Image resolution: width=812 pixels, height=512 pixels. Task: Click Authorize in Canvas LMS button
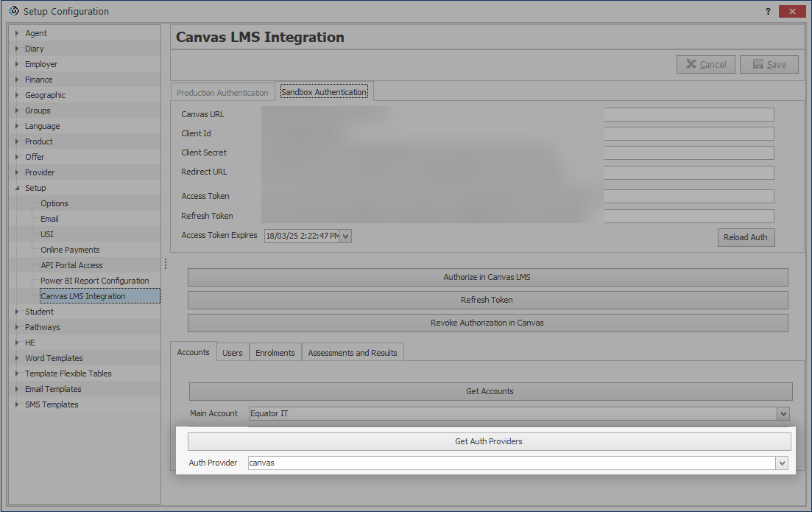point(487,277)
